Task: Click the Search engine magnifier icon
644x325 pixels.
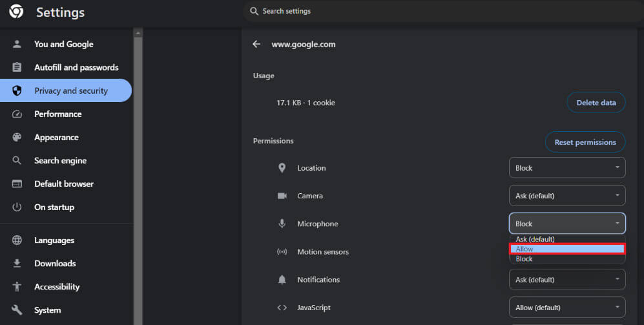Action: [17, 161]
